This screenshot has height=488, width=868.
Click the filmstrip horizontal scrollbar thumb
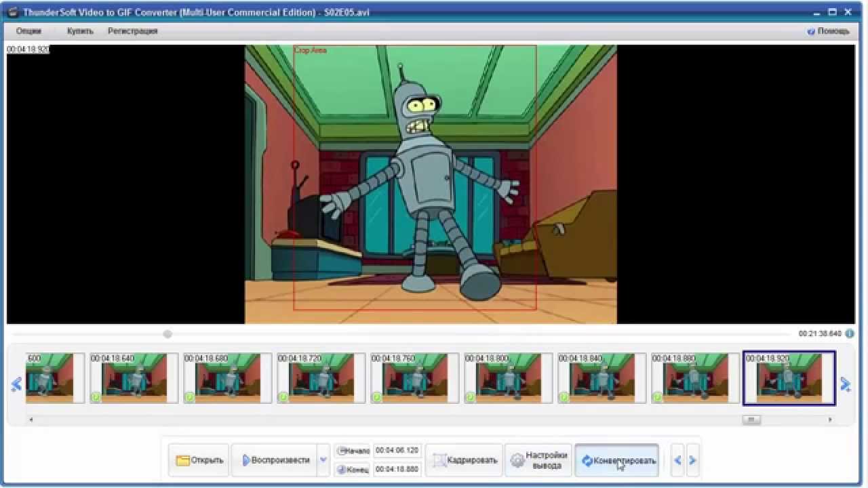point(751,420)
